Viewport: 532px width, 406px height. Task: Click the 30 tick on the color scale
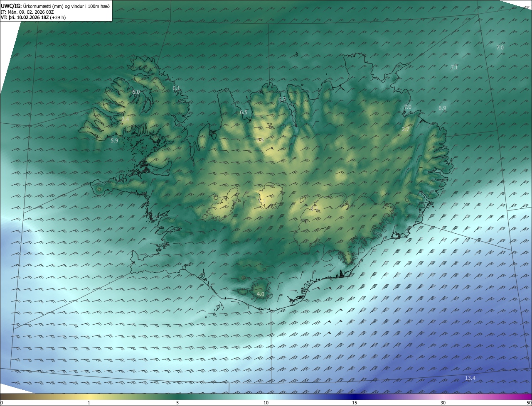[443, 403]
